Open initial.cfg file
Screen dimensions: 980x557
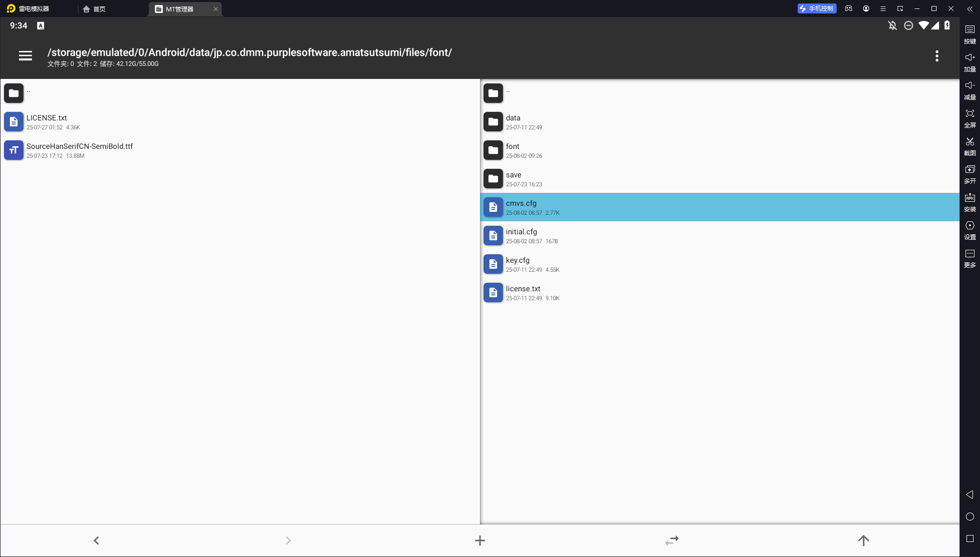[x=521, y=235]
